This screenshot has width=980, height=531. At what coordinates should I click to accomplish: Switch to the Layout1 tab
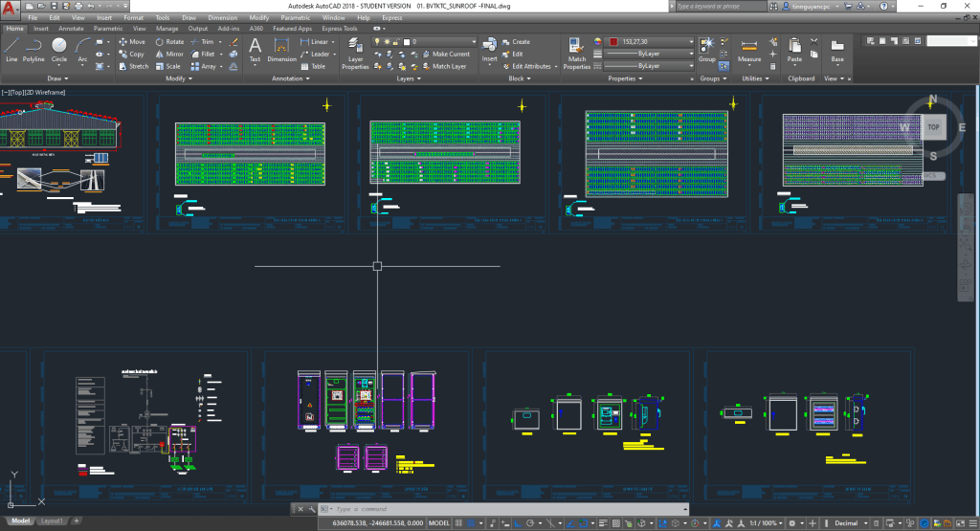pos(52,521)
